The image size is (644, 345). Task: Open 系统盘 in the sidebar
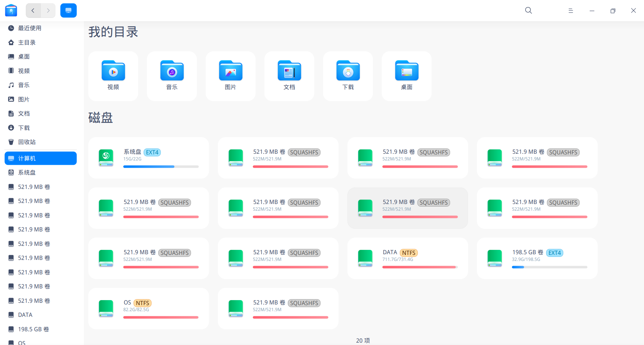click(x=41, y=172)
